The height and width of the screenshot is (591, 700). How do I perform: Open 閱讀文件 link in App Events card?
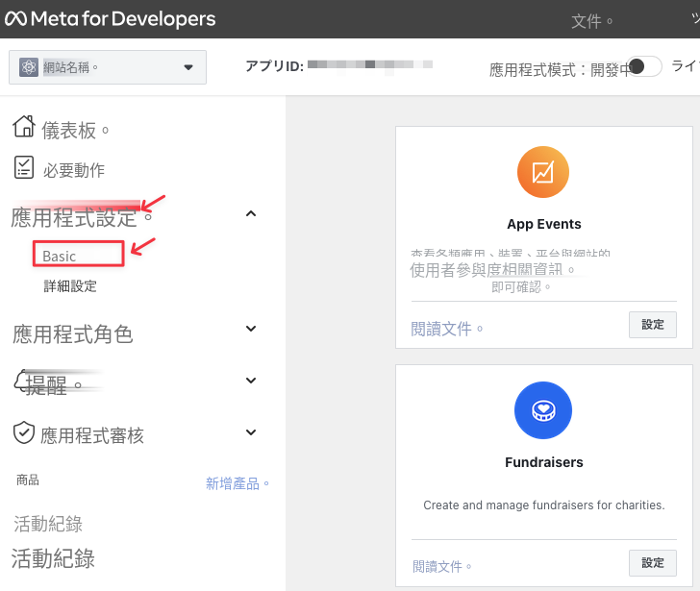click(446, 329)
